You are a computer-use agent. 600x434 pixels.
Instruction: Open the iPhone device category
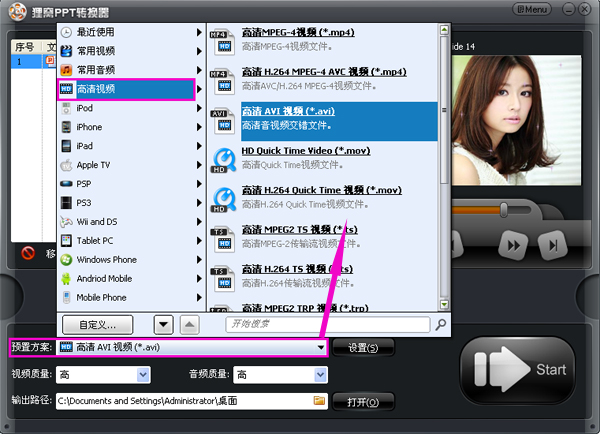(x=130, y=127)
